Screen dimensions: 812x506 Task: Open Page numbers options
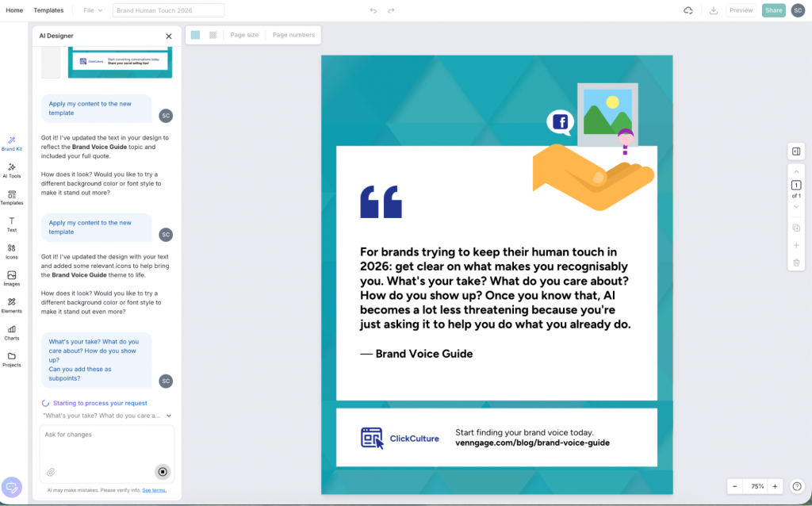coord(293,35)
